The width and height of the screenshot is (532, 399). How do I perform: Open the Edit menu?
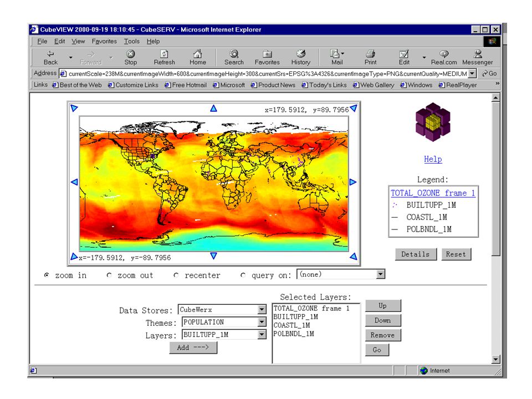click(x=59, y=42)
